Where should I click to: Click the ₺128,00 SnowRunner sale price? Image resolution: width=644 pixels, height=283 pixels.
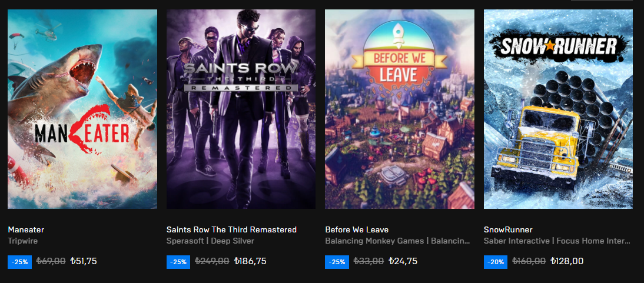pyautogui.click(x=567, y=261)
